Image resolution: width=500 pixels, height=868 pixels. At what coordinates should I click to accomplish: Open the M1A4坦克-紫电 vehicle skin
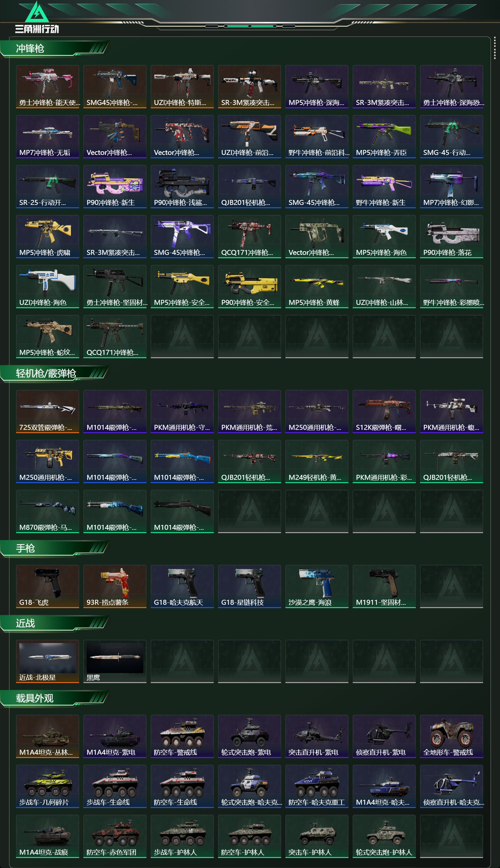click(x=115, y=736)
